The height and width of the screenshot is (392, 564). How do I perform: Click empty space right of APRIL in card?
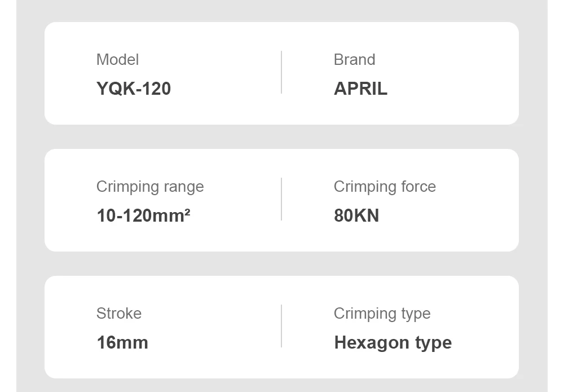coord(451,89)
